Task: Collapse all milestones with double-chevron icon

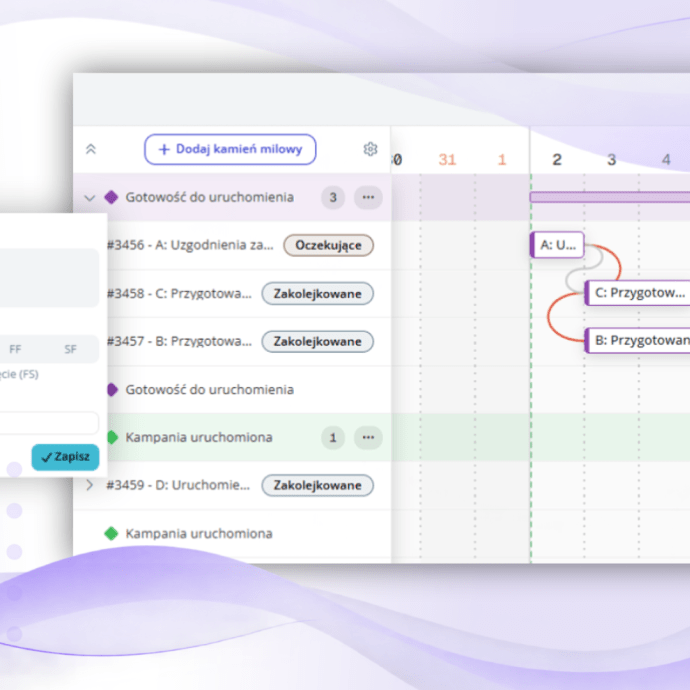Action: pos(91,149)
